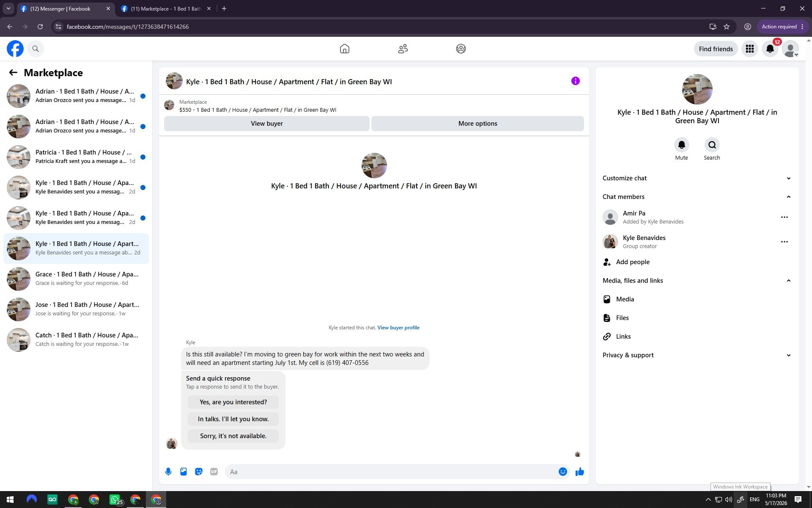
Task: Open Grace conversation waiting for response
Action: pos(76,279)
